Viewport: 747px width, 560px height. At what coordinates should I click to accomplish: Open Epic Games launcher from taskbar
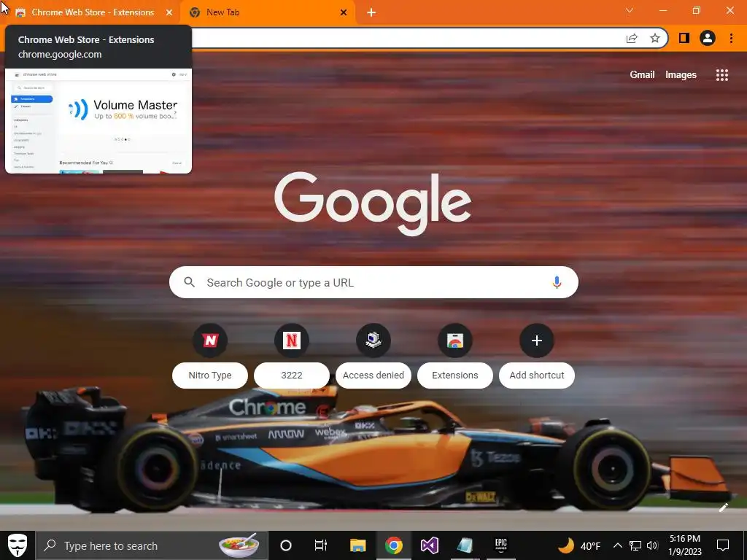coord(501,545)
